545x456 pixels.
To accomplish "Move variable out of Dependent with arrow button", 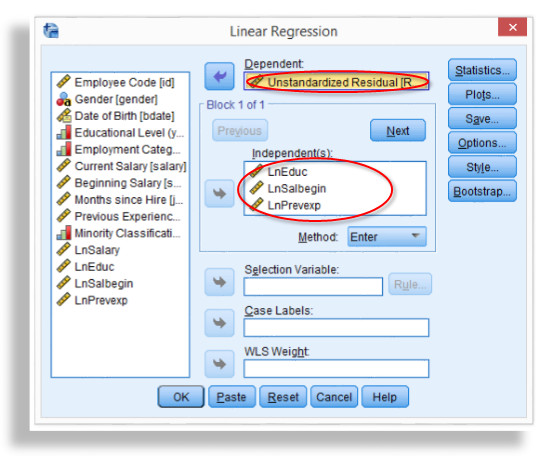I will pos(219,76).
